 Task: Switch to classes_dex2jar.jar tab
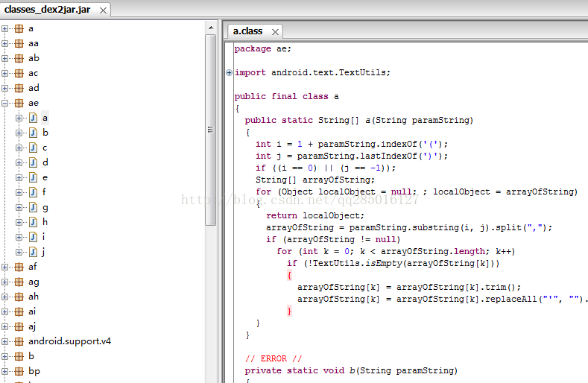46,10
